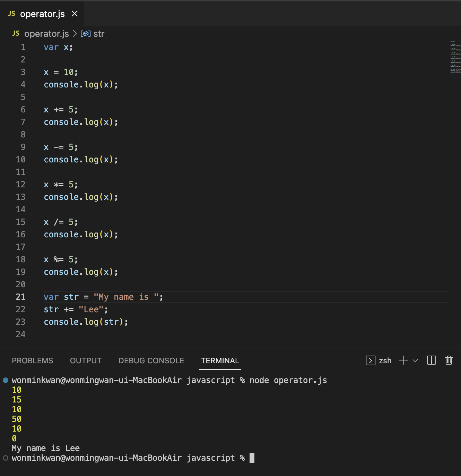Image resolution: width=461 pixels, height=476 pixels.
Task: Click operator.js in the breadcrumb path
Action: [x=46, y=34]
